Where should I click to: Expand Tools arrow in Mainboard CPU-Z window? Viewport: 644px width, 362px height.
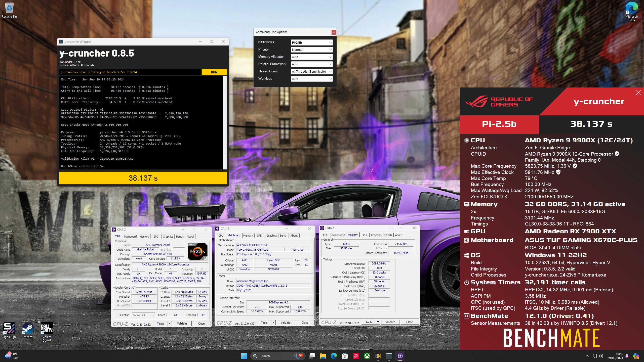[273, 323]
